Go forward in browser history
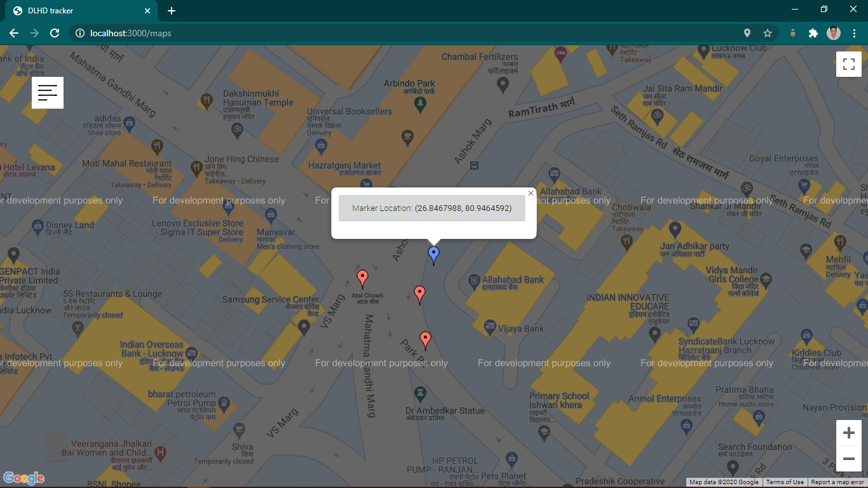The width and height of the screenshot is (868, 488). [x=34, y=33]
